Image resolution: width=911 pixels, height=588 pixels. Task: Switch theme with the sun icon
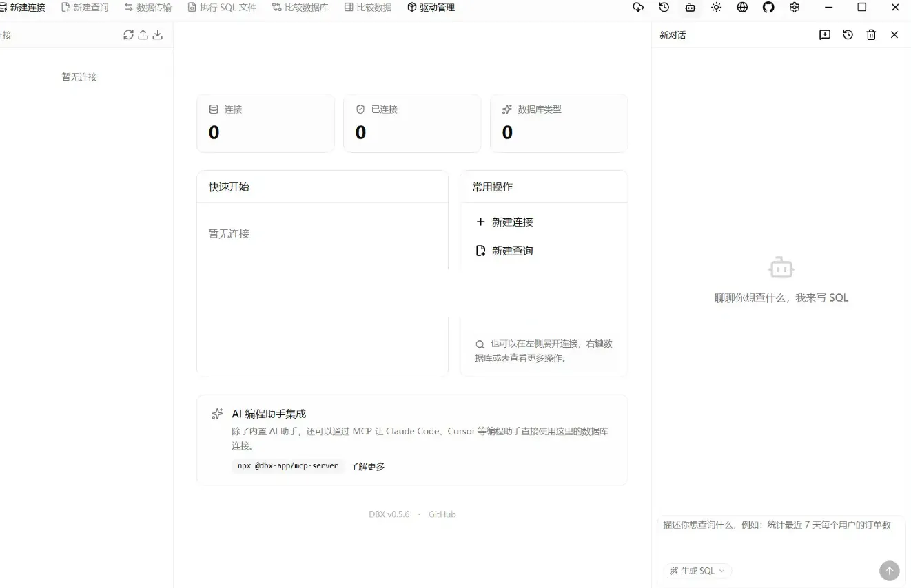tap(716, 8)
